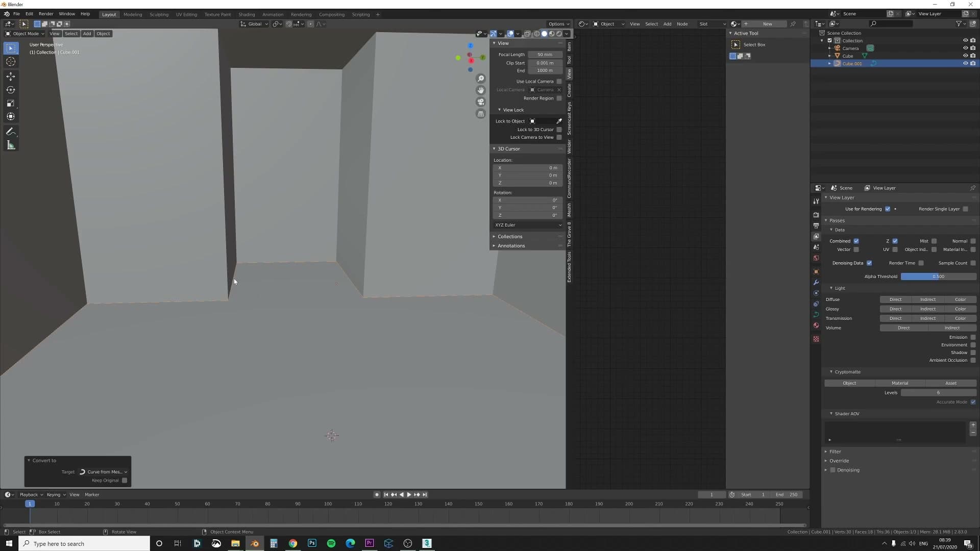This screenshot has width=980, height=551.
Task: Click the pan view hand icon
Action: 481,90
